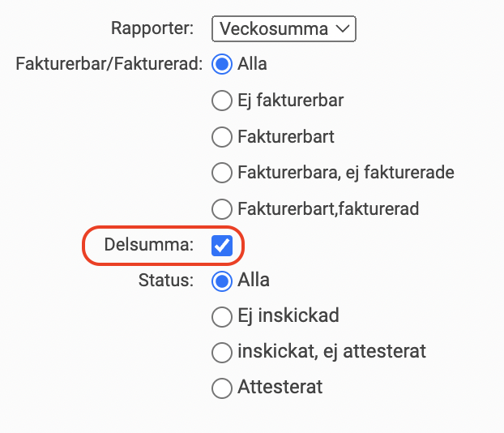The height and width of the screenshot is (433, 504).
Task: Click the 'Fakturerbar/Fakturerad:' field label
Action: point(109,64)
